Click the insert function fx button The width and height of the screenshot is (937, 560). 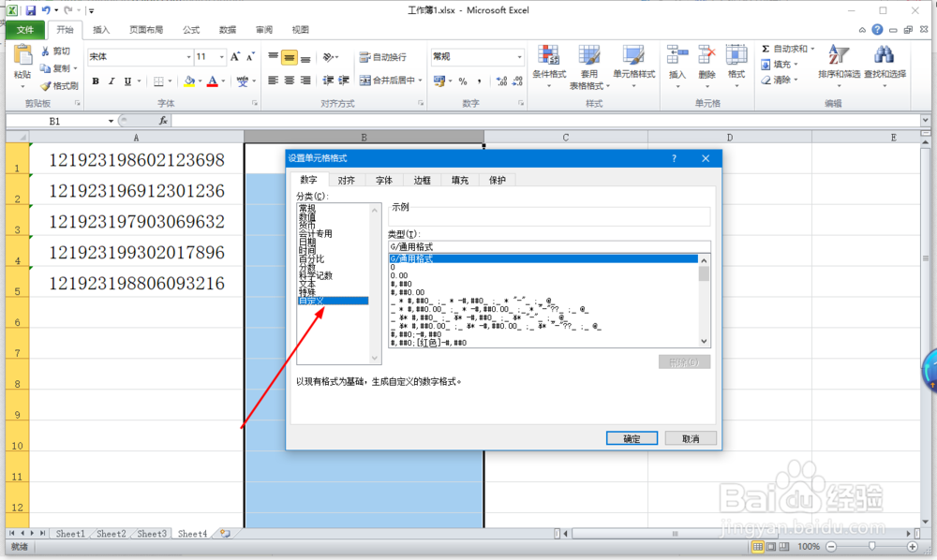(162, 121)
